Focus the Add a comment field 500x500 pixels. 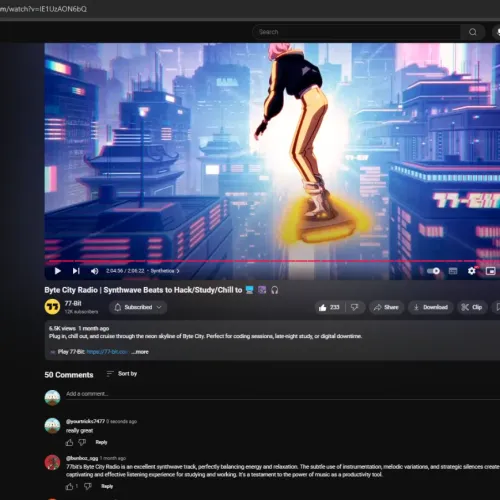point(283,394)
